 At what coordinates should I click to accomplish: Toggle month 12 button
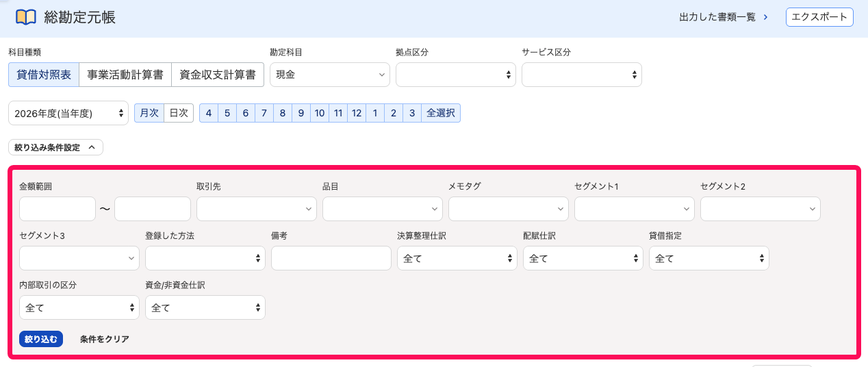(x=357, y=113)
